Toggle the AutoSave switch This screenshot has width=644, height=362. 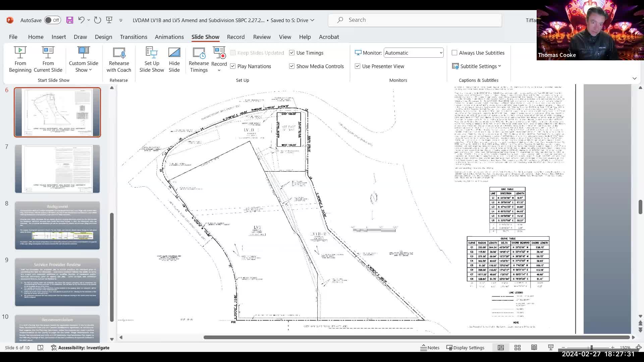(x=53, y=20)
